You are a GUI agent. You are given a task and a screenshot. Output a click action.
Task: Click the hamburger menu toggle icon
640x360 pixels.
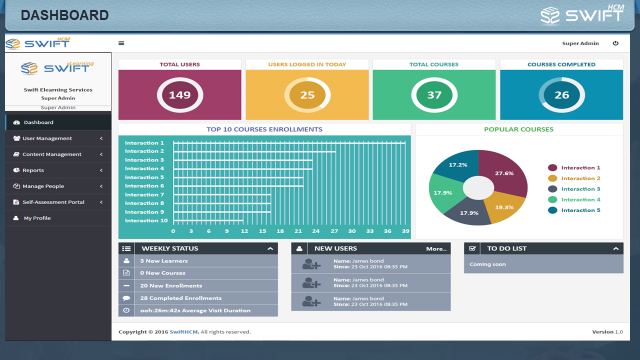coord(121,43)
